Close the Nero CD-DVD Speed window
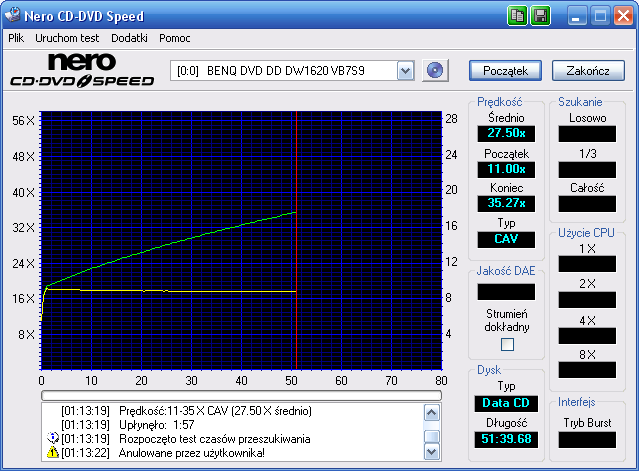 [623, 16]
